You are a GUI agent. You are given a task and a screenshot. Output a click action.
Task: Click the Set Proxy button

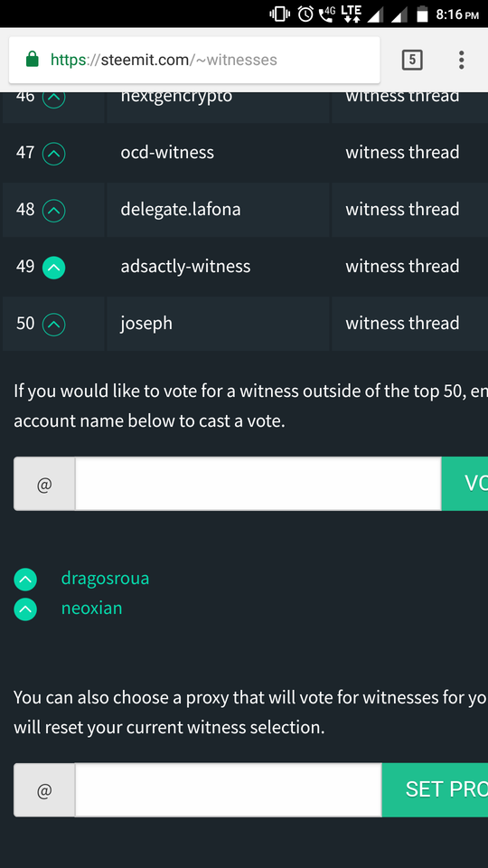435,789
